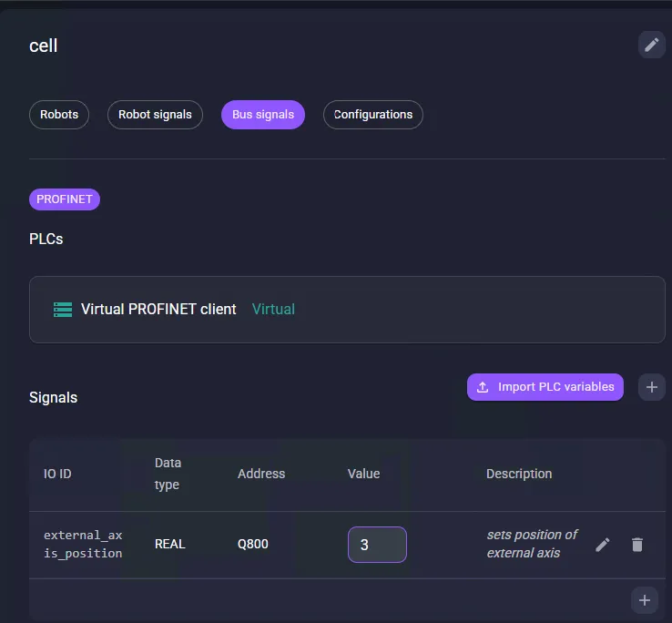Click the IO ID column header

(x=57, y=474)
